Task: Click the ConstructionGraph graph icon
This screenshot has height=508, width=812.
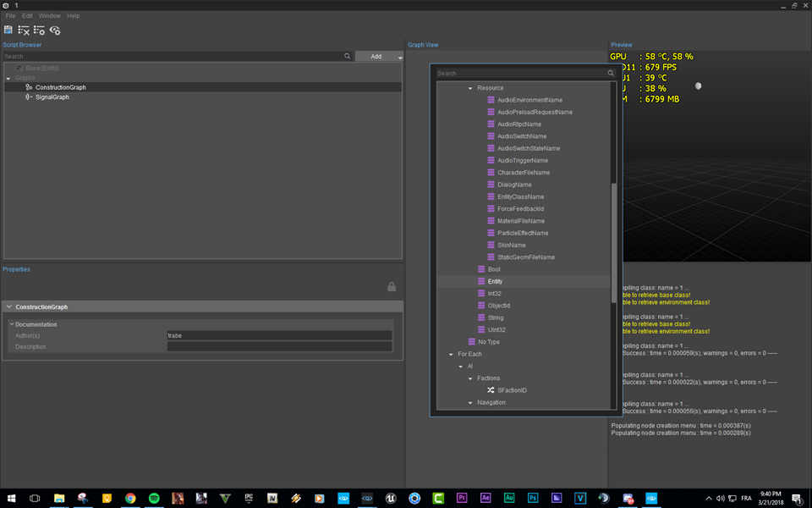Action: (29, 87)
